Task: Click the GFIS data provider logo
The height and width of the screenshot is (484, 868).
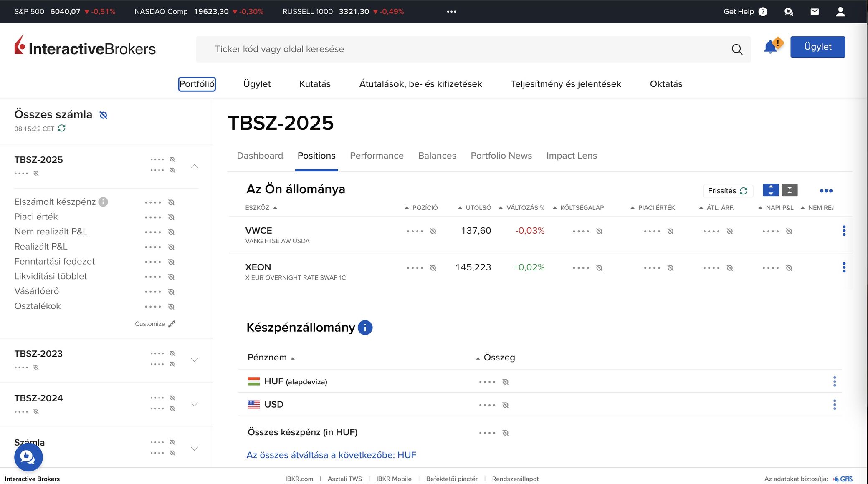Action: click(x=843, y=479)
